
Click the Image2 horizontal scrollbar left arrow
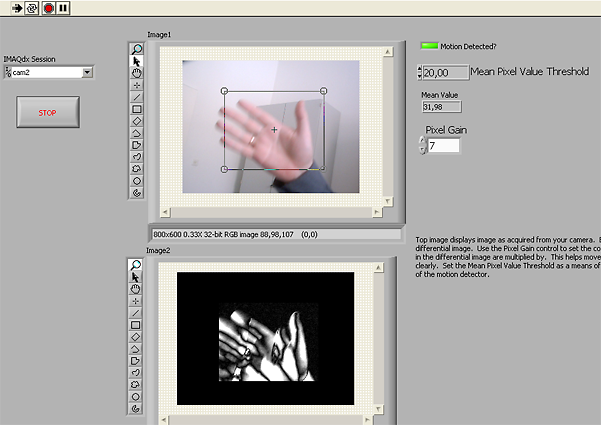[164, 420]
